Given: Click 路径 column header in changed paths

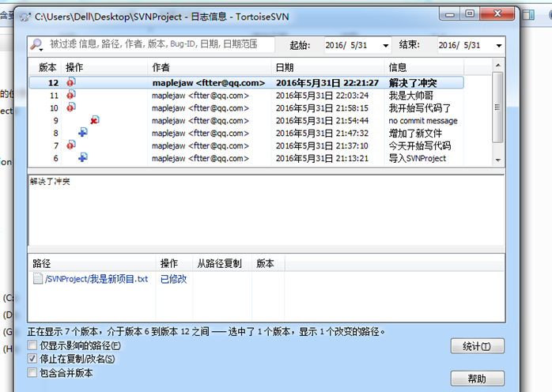Looking at the screenshot, I should pos(93,263).
